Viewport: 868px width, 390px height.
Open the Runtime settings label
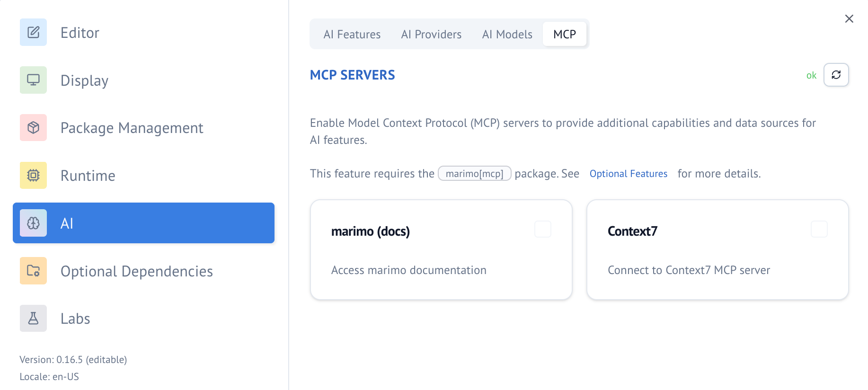88,176
